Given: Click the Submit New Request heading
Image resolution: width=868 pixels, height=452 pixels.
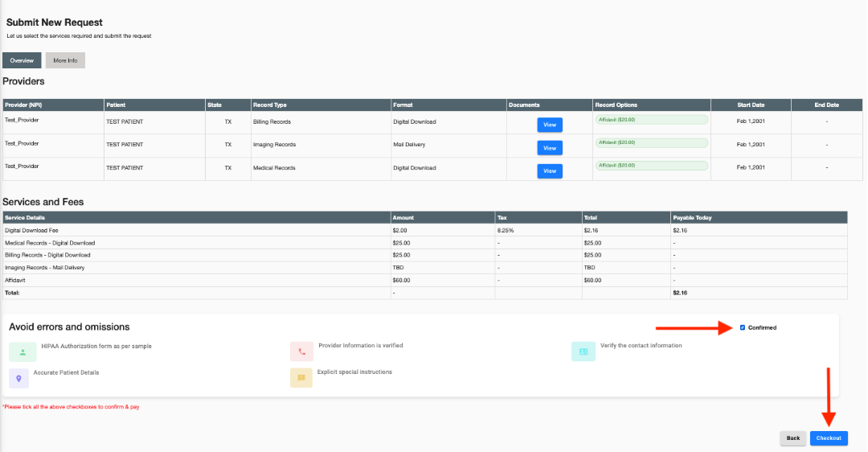Looking at the screenshot, I should coord(55,23).
